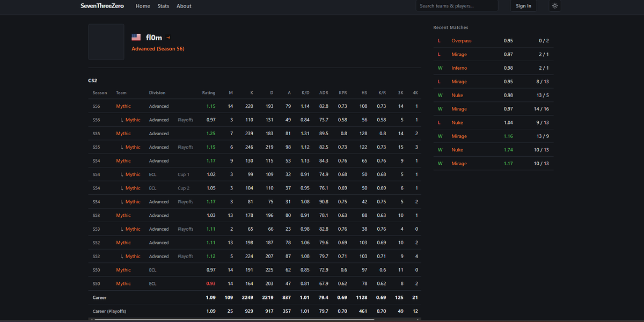
Task: Open Mythic team in S52 Playoffs row
Action: click(x=133, y=257)
